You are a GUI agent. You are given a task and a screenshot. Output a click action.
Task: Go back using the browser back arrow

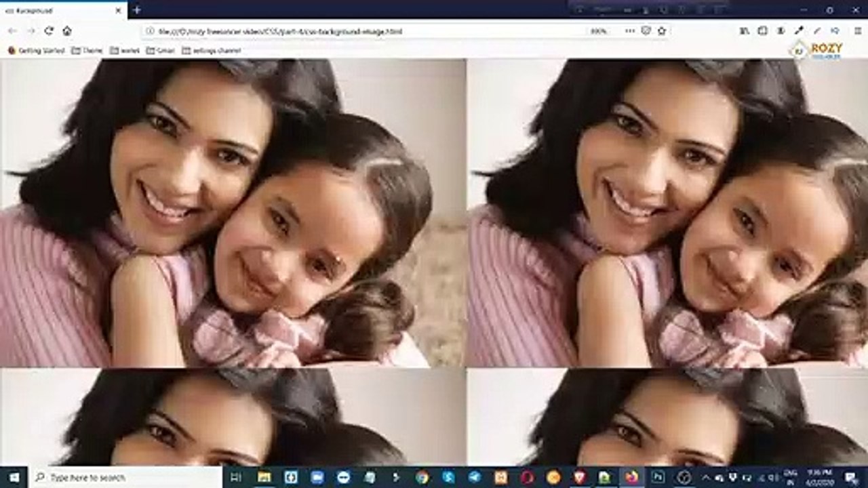pyautogui.click(x=13, y=31)
